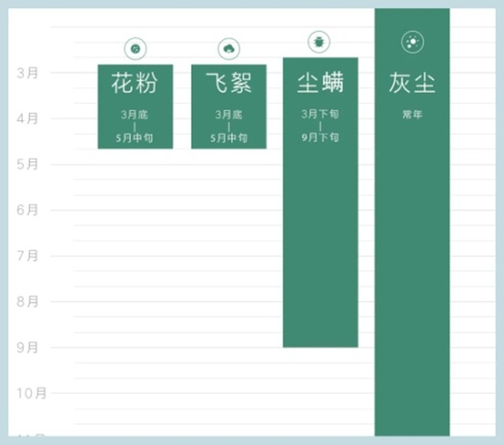Click the 9月 axis label
This screenshot has height=445, width=504.
click(27, 347)
